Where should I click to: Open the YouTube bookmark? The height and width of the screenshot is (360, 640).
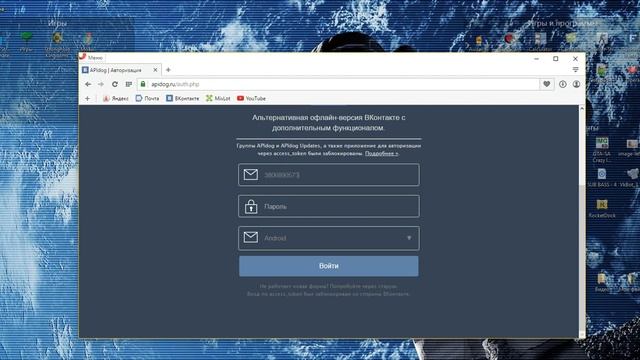click(251, 98)
